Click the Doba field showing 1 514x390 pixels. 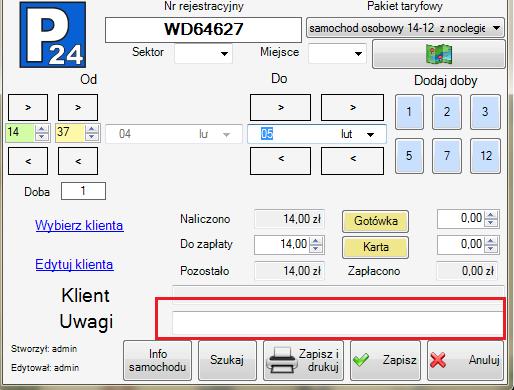coord(83,191)
